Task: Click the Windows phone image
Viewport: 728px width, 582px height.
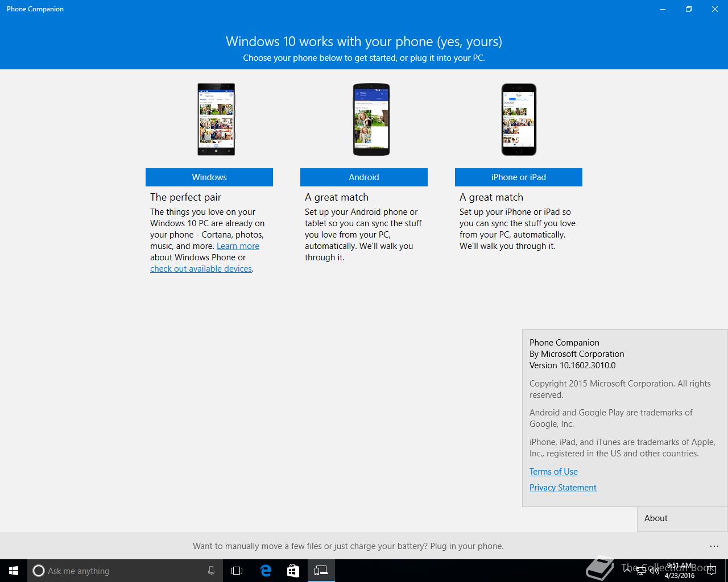Action: pos(216,119)
